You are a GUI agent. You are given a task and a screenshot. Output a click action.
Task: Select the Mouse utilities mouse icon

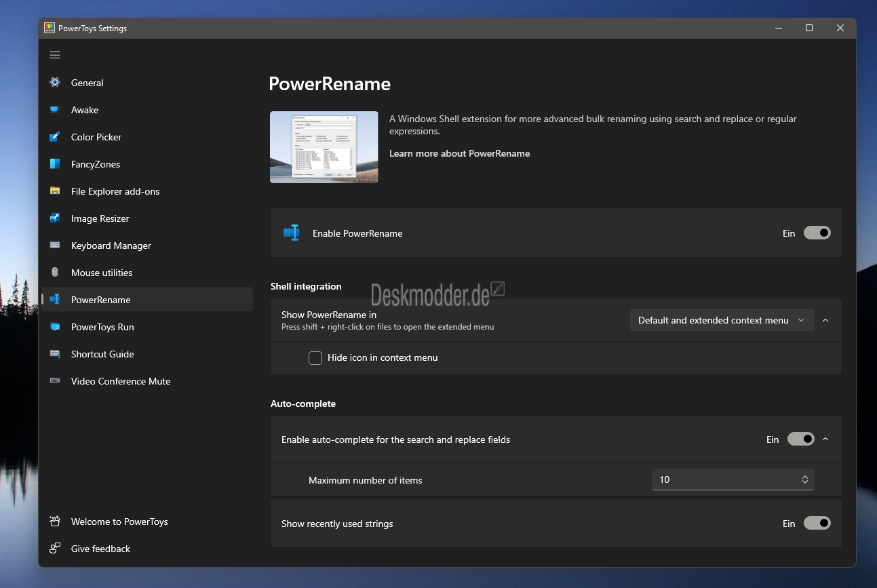coord(55,273)
